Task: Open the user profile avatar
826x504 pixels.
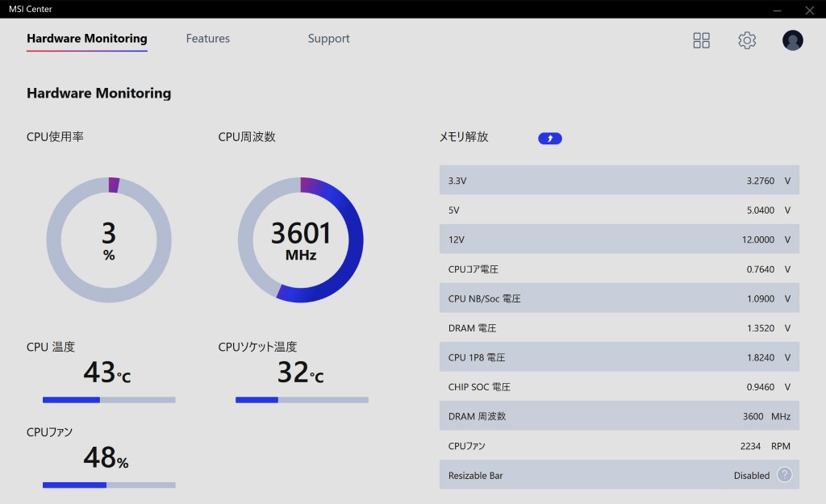Action: point(792,40)
